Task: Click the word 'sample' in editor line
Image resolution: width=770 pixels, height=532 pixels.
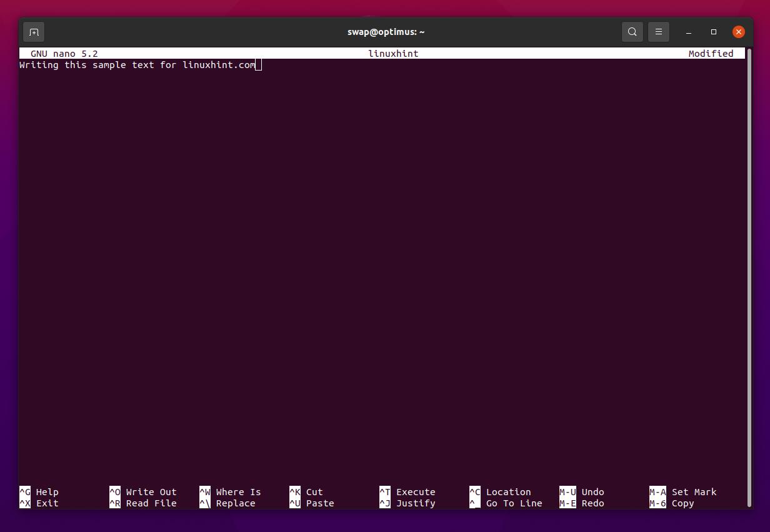Action: click(109, 65)
